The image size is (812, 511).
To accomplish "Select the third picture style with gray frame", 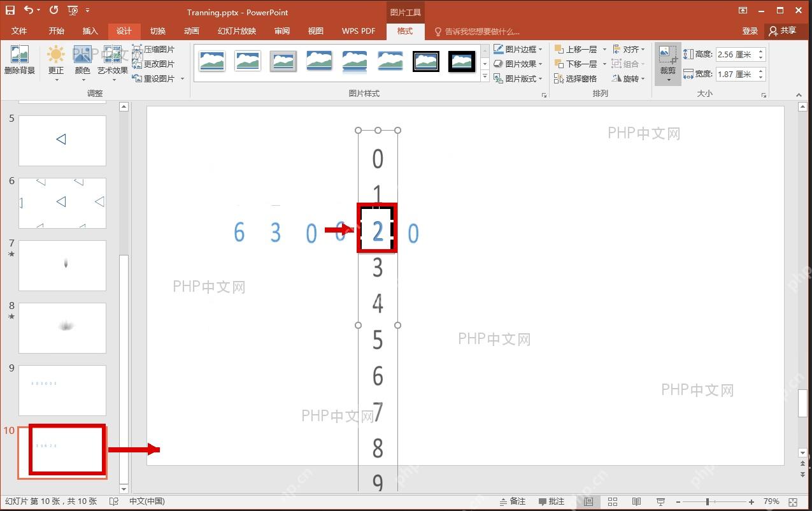I will [283, 61].
